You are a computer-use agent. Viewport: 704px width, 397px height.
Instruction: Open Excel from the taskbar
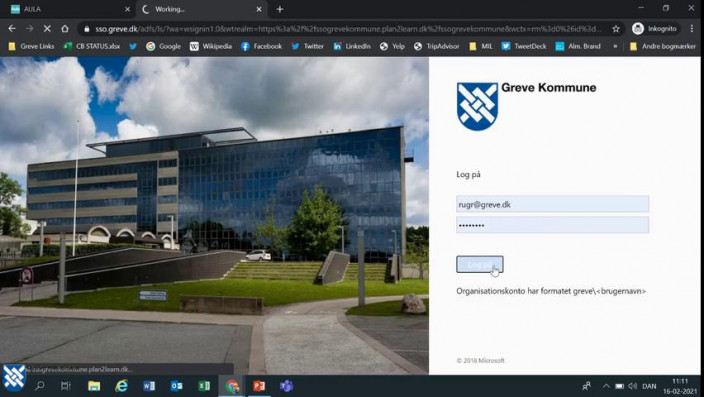204,386
